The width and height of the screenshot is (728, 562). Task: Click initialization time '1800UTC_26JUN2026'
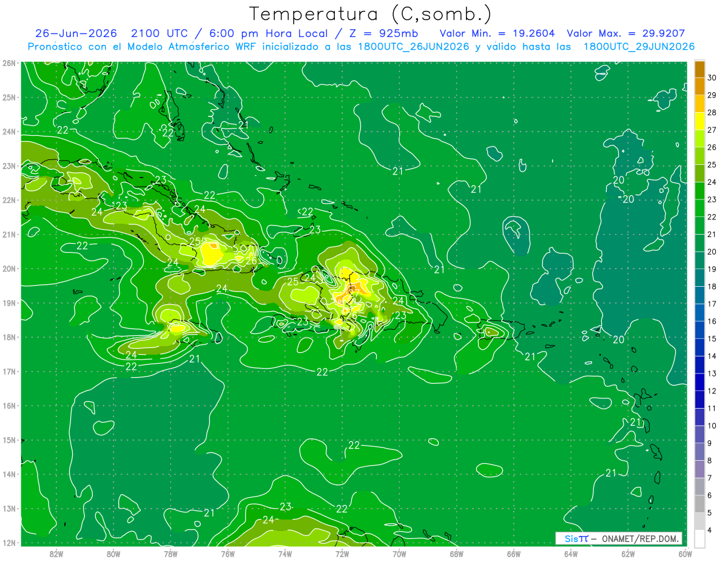tap(413, 47)
